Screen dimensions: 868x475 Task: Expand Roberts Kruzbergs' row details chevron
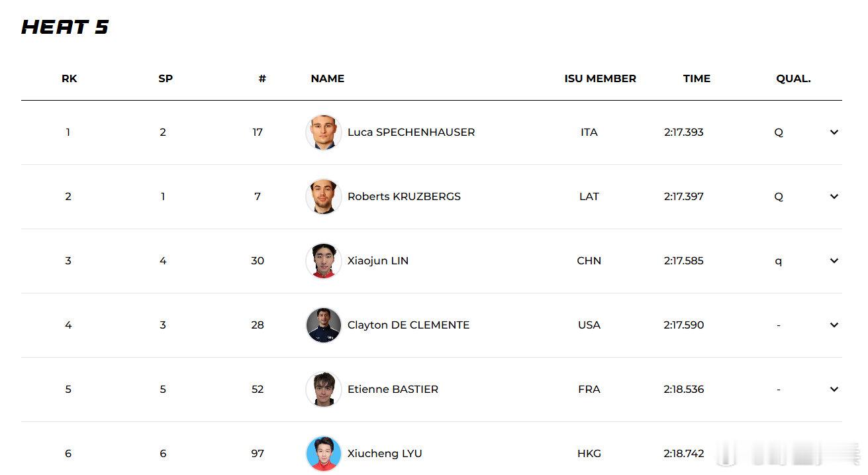(834, 197)
